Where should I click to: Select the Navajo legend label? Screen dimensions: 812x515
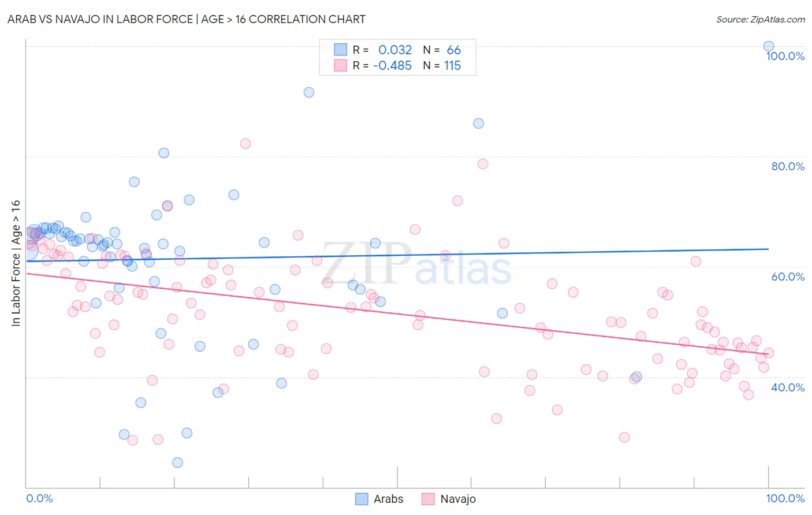[458, 499]
